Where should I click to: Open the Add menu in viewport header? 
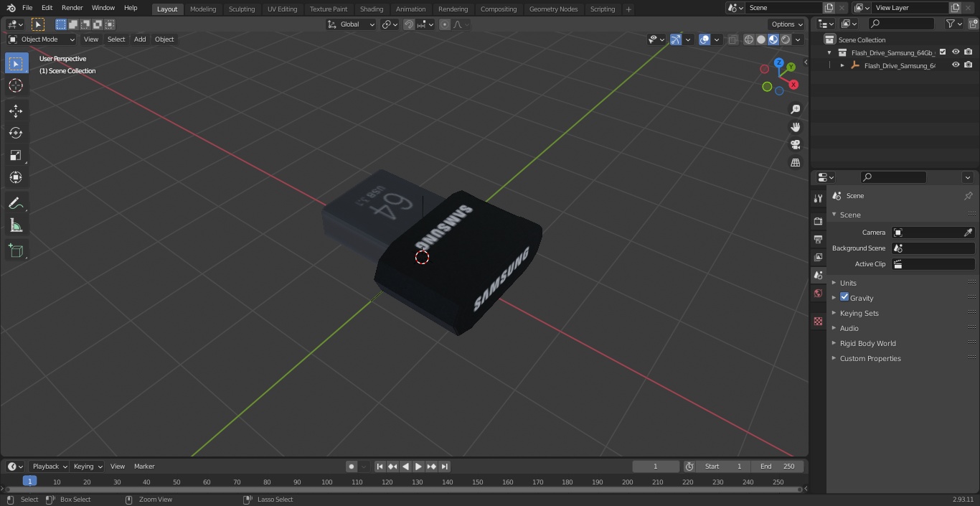(140, 39)
